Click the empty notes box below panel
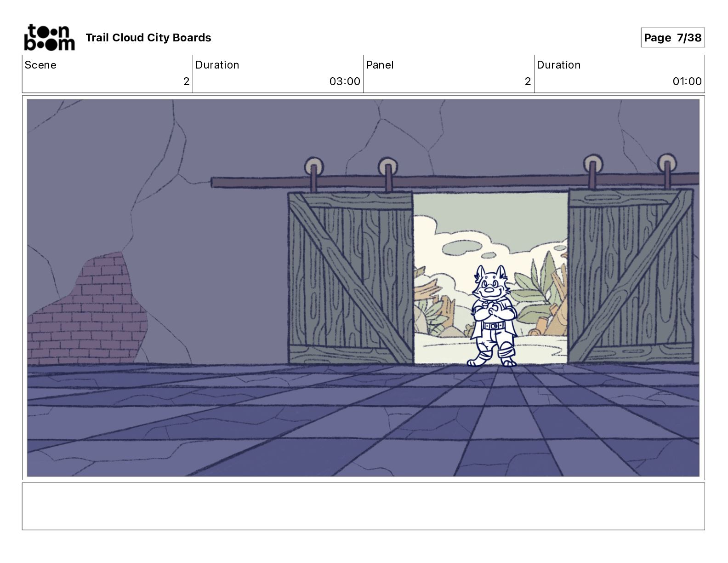This screenshot has width=728, height=563. (x=363, y=506)
